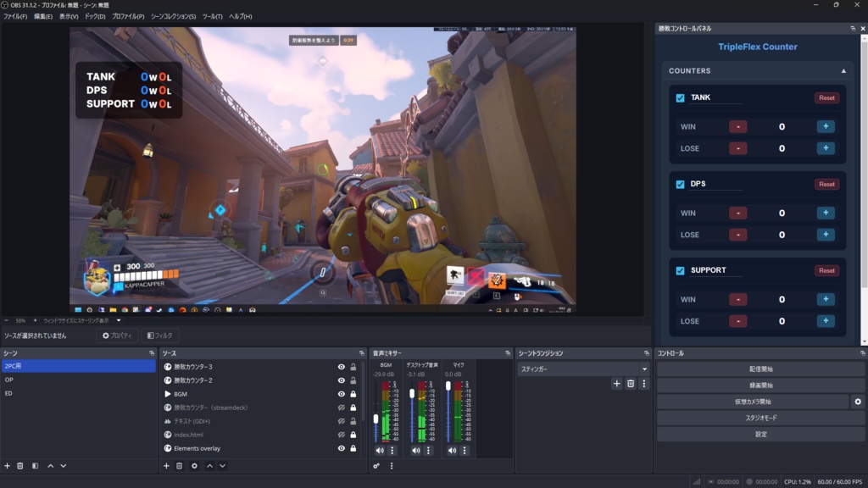Select the ED scene

79,393
